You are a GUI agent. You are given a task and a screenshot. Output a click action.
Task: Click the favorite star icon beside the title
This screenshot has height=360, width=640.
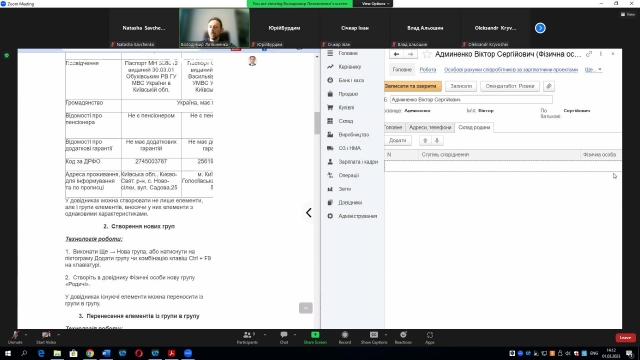pyautogui.click(x=427, y=54)
